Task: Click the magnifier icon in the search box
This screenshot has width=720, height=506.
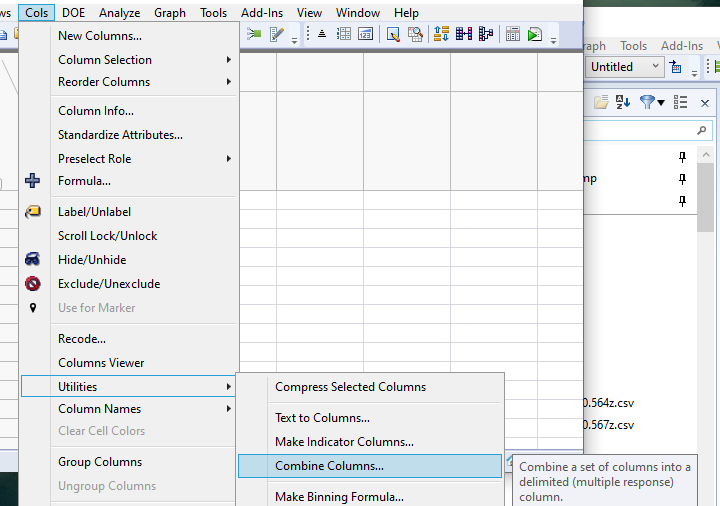Action: click(701, 130)
